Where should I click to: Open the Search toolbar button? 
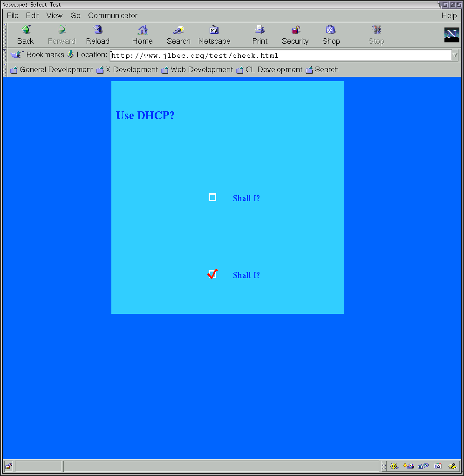tap(178, 34)
